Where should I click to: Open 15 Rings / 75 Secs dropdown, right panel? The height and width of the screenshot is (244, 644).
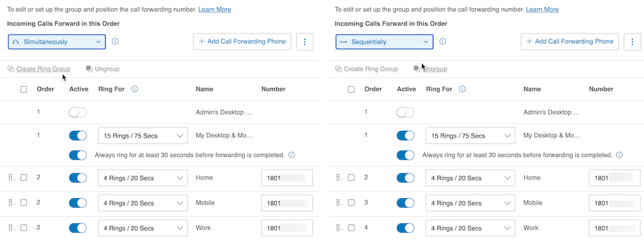(471, 136)
